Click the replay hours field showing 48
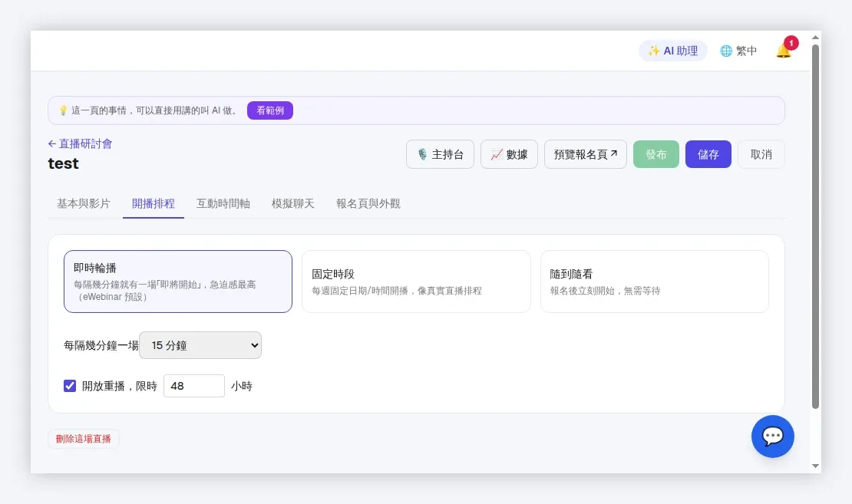Viewport: 852px width, 504px height. point(194,386)
